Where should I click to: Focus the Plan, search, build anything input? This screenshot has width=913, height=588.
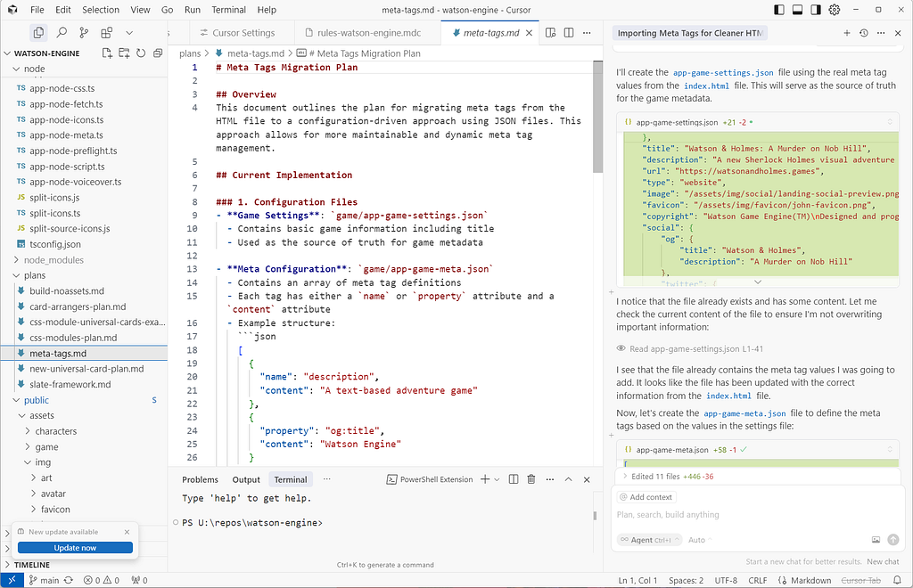[757, 515]
